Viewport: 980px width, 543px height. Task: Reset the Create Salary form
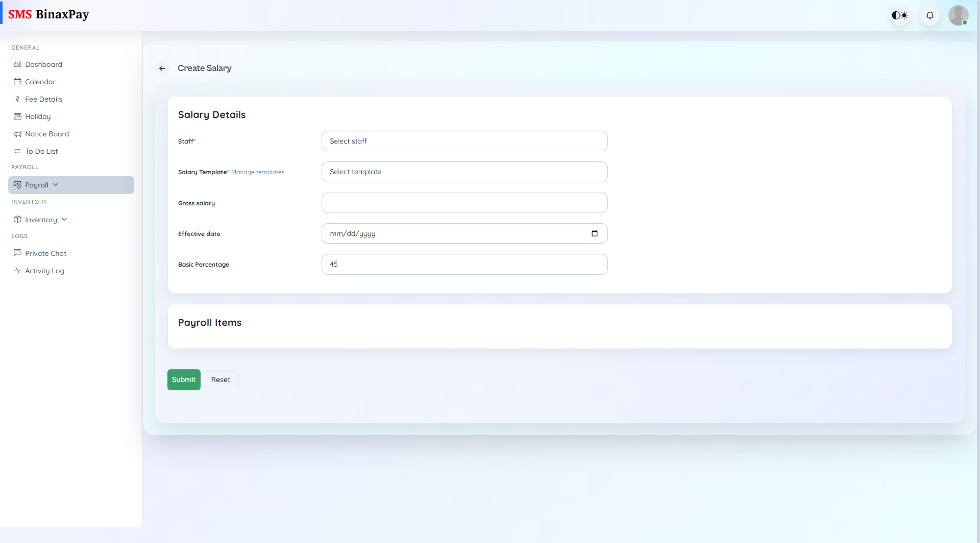220,380
